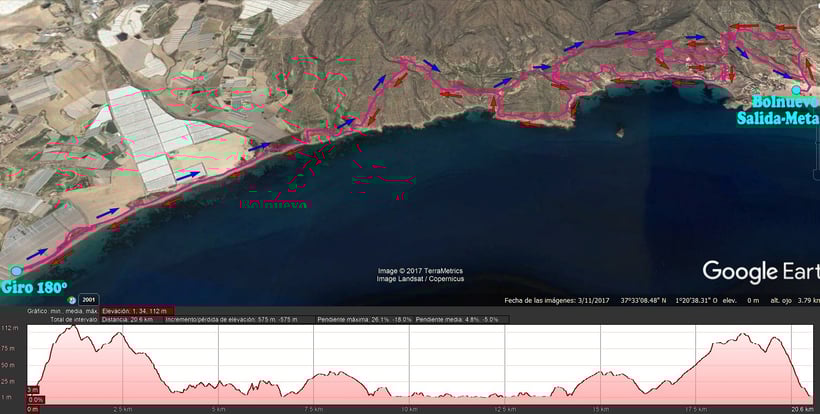
Task: Click the latitude value 37°33'08.48" N
Action: tap(643, 301)
